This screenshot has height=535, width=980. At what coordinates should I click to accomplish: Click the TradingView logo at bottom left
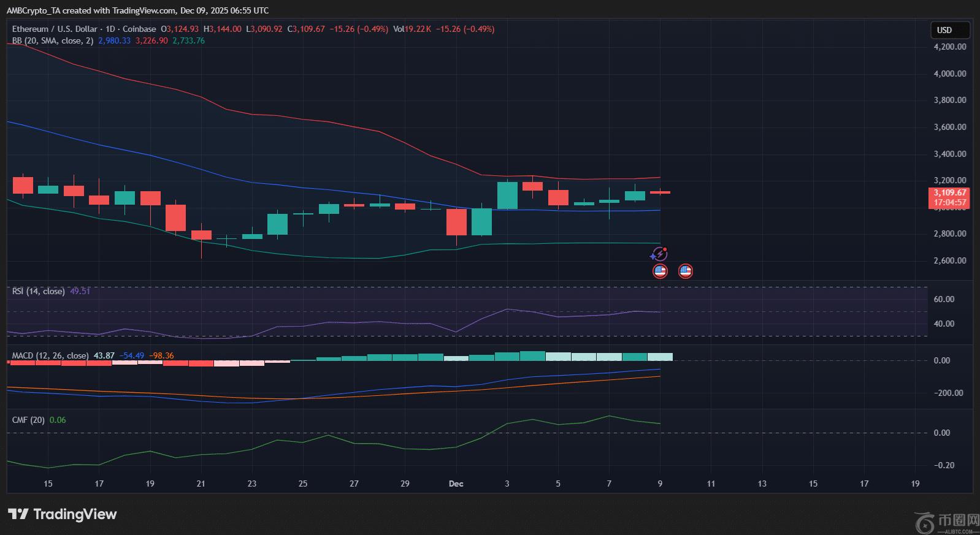(x=62, y=514)
